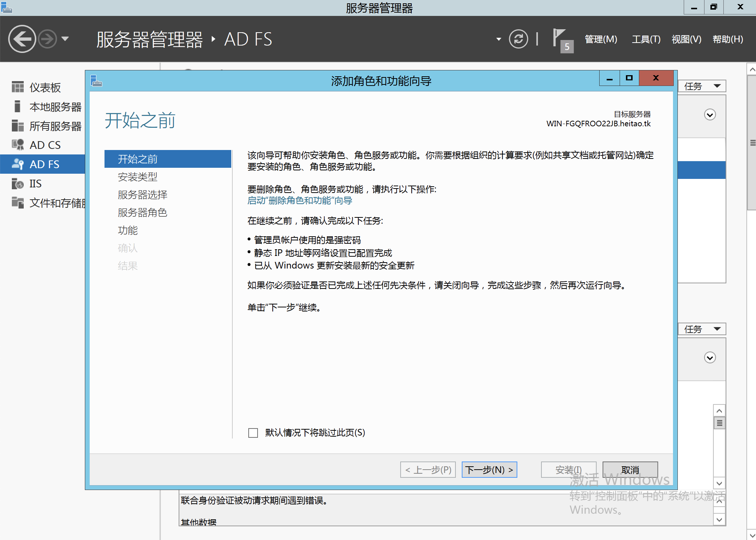Click the main window scrollbar up arrow
Viewport: 756px width, 540px height.
[752, 69]
